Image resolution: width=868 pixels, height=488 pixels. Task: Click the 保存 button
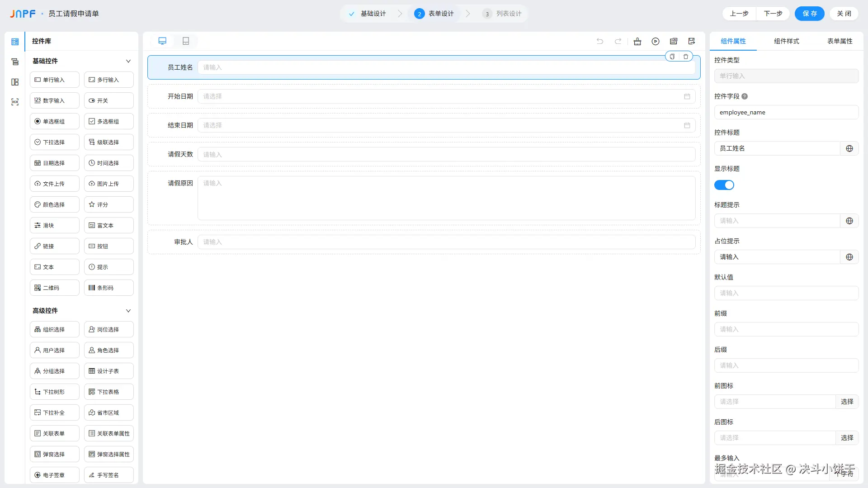click(x=810, y=14)
